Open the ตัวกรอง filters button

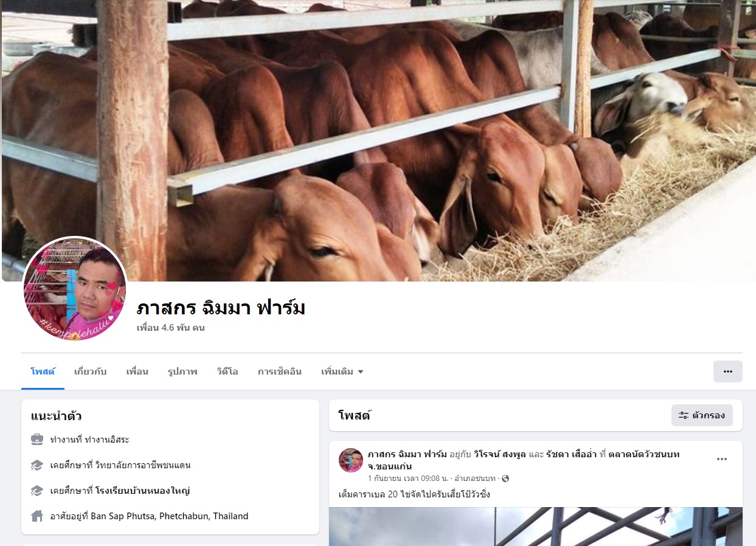[x=702, y=415]
